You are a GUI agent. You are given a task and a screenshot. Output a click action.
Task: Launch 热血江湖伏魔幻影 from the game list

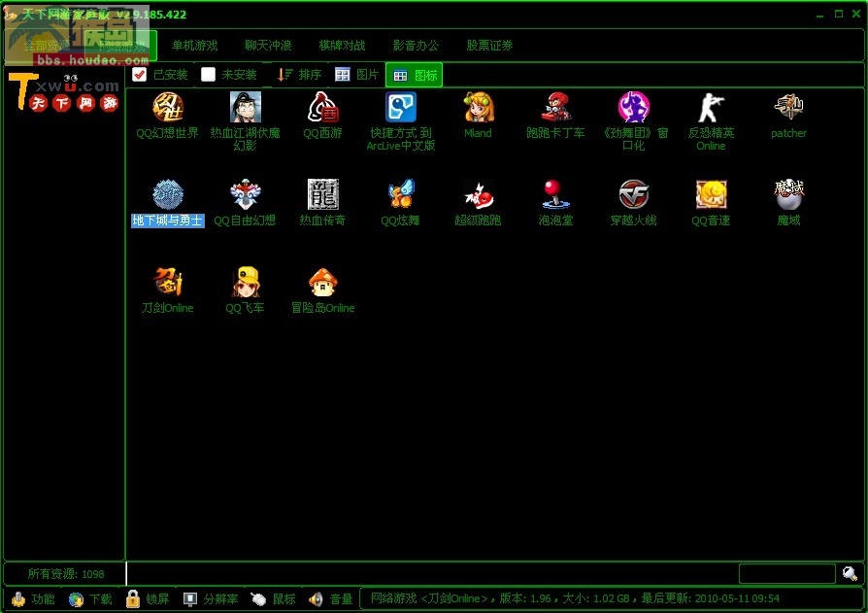(246, 108)
